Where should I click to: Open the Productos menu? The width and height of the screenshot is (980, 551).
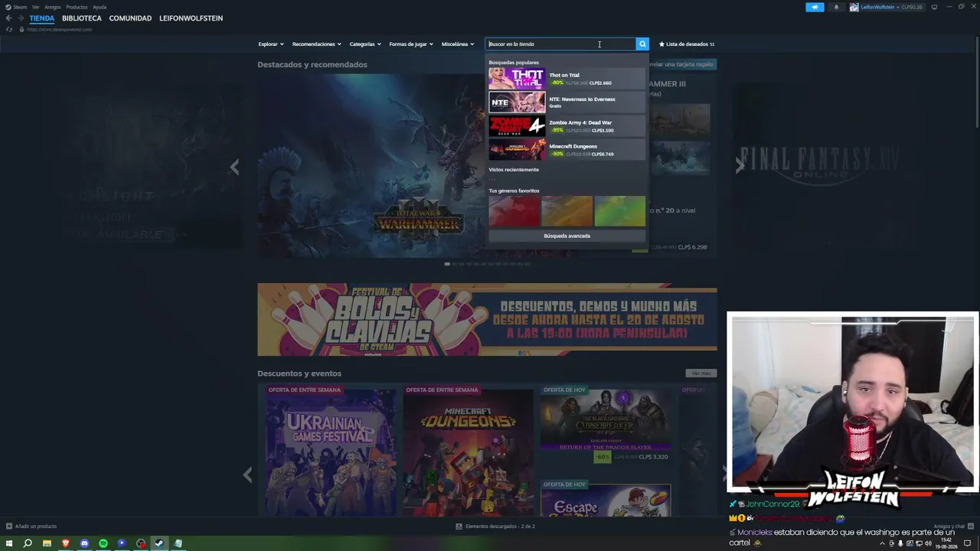77,7
